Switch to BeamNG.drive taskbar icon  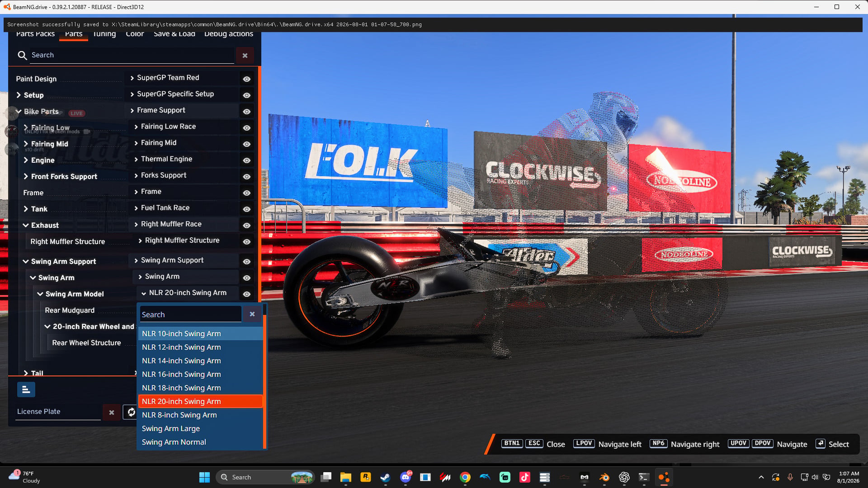point(664,477)
